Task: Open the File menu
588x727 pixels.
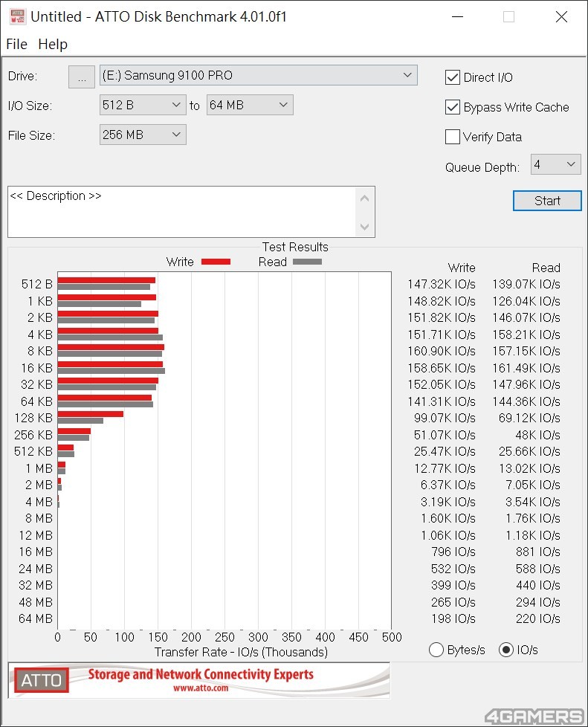Action: (16, 44)
